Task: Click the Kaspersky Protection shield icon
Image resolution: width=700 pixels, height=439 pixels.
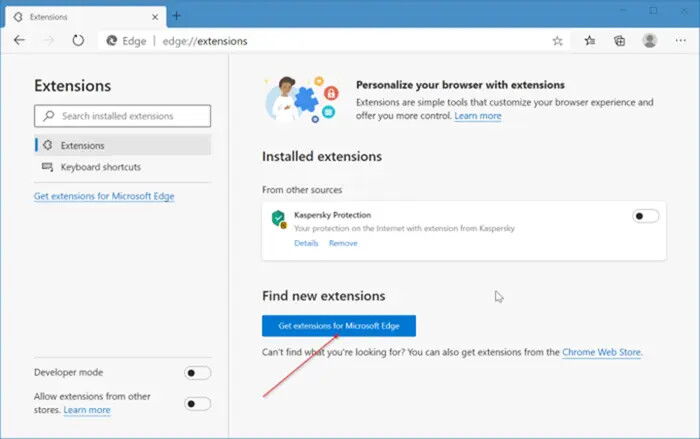Action: [x=279, y=219]
